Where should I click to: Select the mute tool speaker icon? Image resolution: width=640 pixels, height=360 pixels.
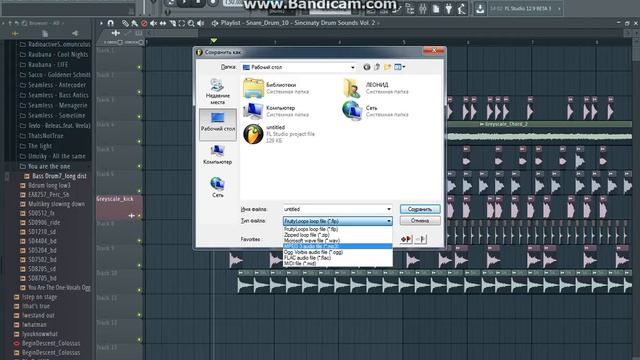[153, 23]
